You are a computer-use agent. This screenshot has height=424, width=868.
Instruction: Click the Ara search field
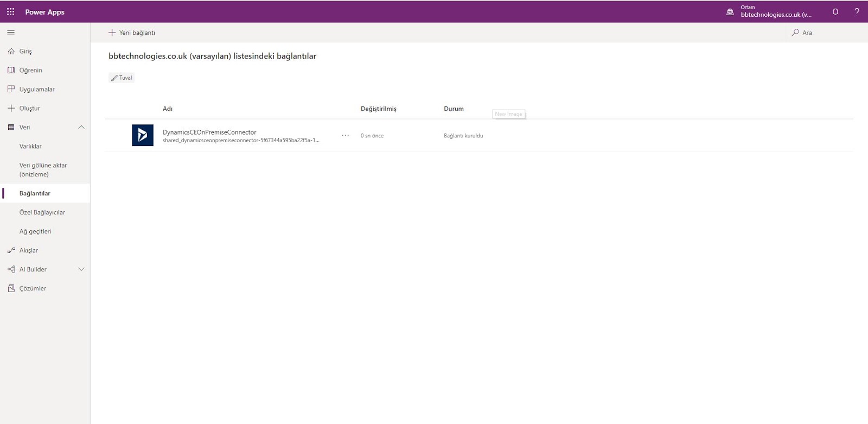[827, 33]
